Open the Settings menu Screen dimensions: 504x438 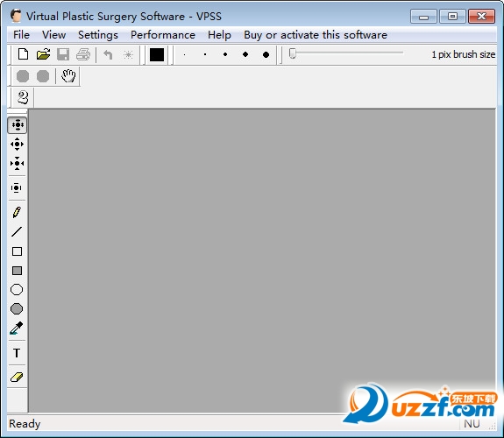[x=98, y=35]
